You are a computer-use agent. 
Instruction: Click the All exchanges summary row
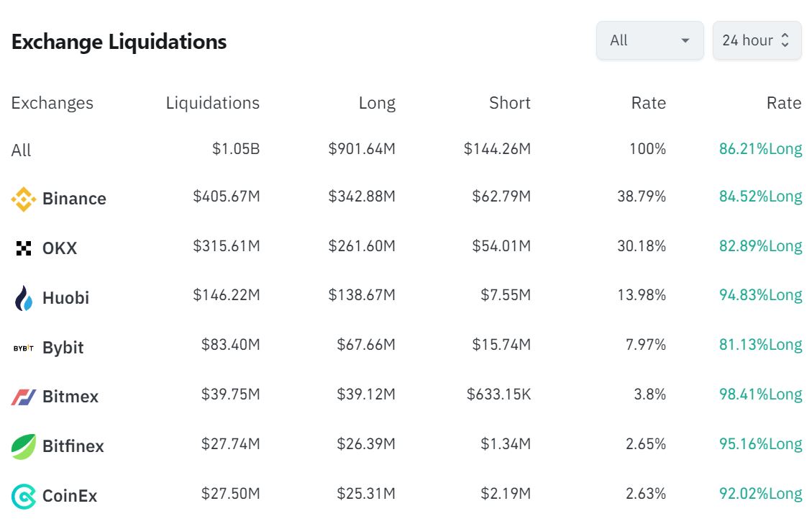pos(22,150)
